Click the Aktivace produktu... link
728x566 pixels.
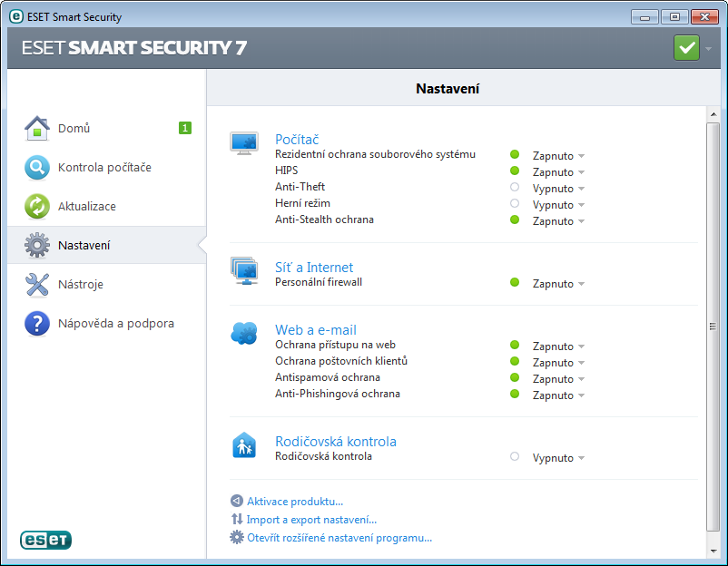(295, 502)
